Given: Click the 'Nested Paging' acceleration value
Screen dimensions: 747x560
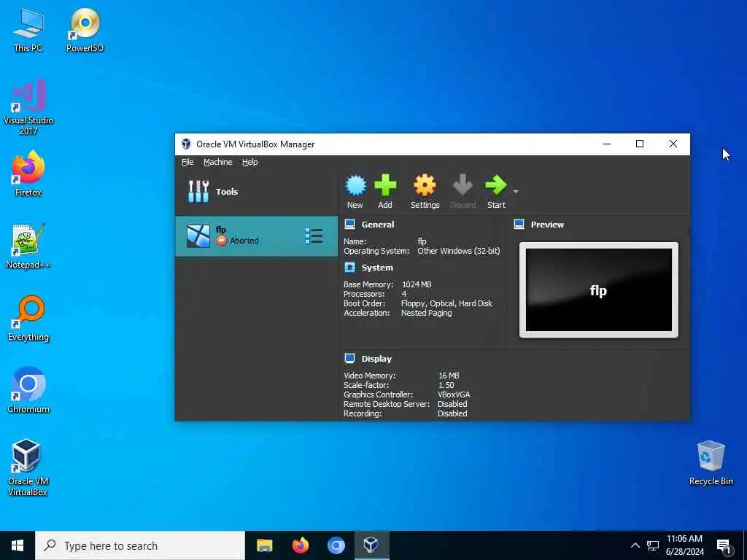Looking at the screenshot, I should coord(426,313).
